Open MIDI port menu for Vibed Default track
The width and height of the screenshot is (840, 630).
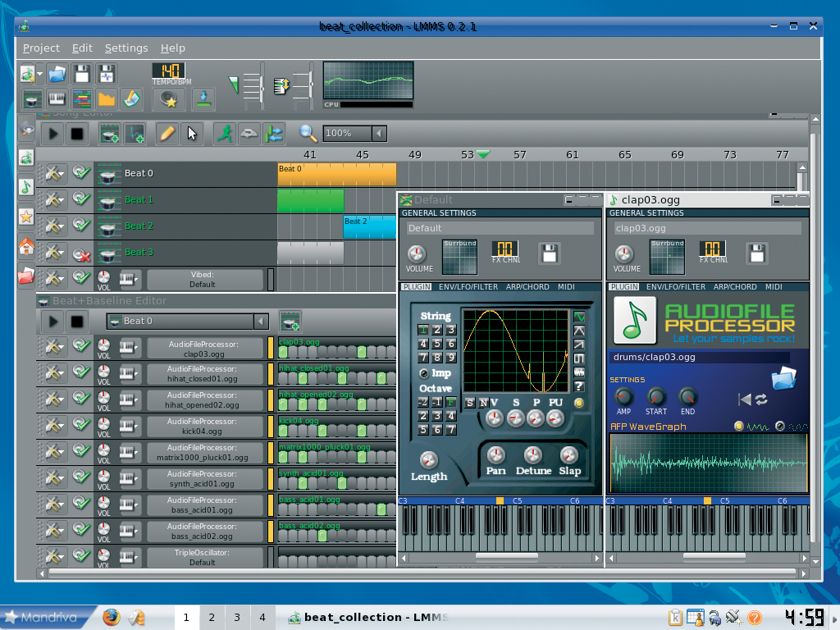(127, 279)
